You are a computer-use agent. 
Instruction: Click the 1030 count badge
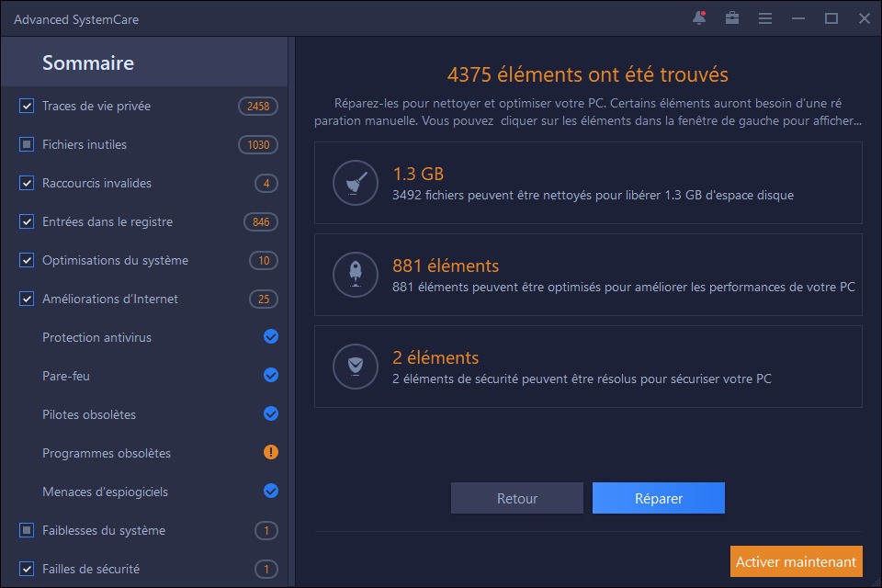258,144
